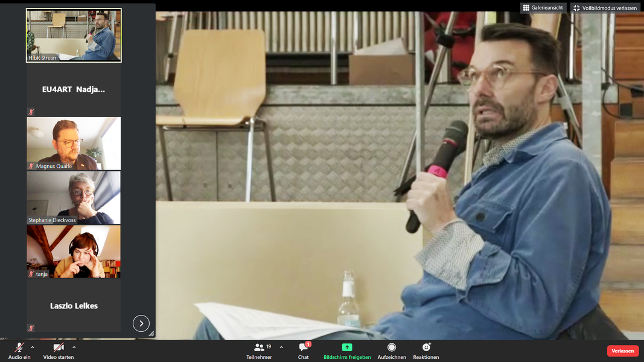Show next participants with arrow button
The width and height of the screenshot is (644, 362).
141,323
